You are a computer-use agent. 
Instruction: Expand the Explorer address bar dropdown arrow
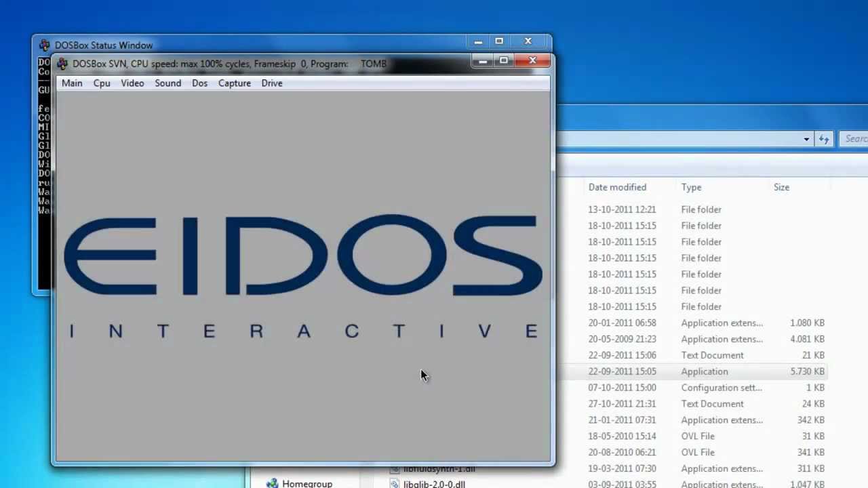806,139
